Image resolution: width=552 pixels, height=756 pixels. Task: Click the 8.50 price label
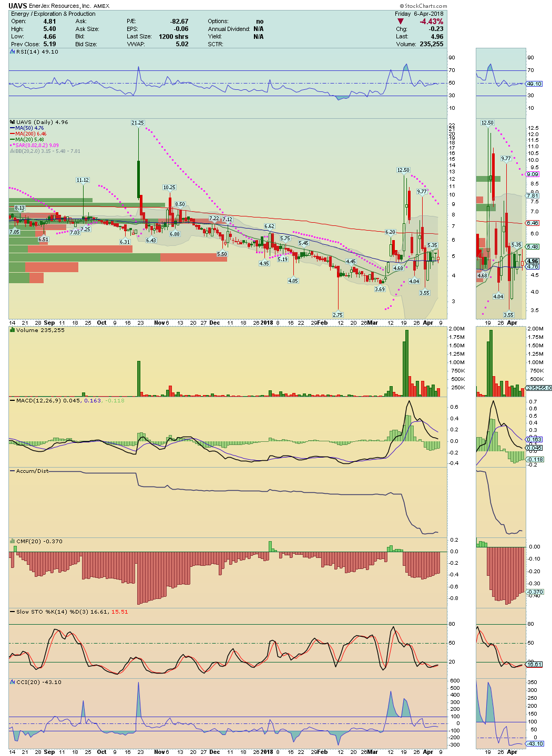point(180,204)
